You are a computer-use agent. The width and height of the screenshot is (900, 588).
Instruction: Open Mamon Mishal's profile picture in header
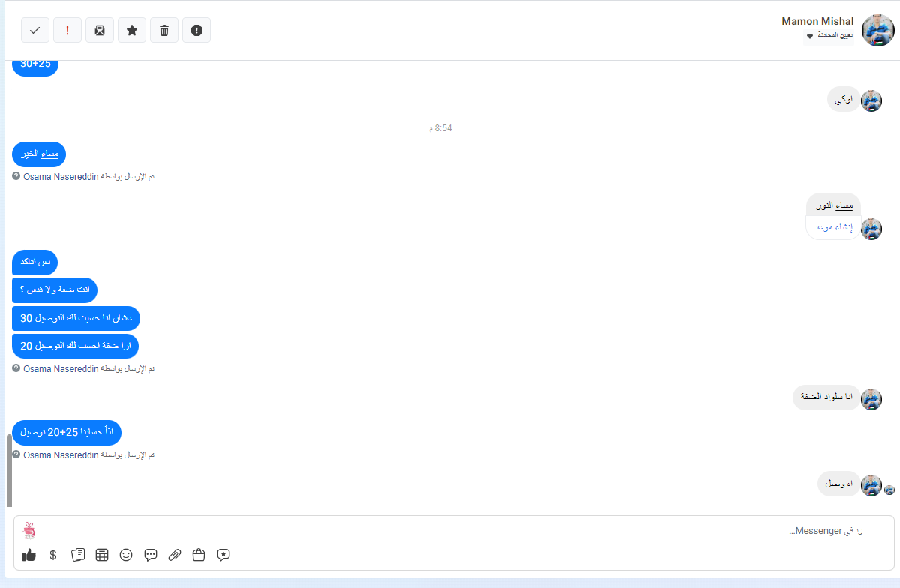point(877,31)
